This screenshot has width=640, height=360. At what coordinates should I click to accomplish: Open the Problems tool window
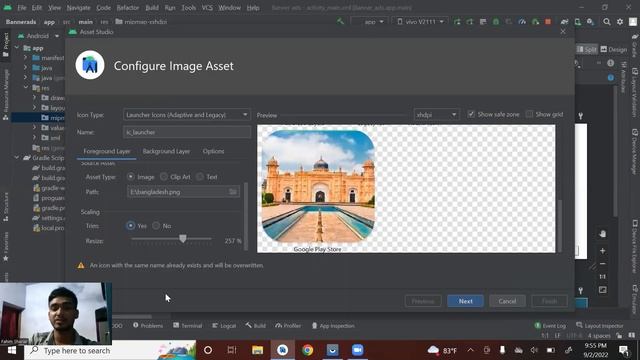(148, 325)
